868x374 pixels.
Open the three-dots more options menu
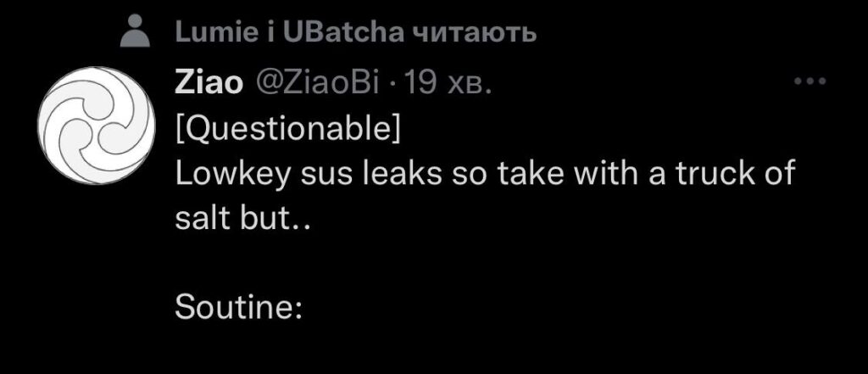[x=810, y=82]
